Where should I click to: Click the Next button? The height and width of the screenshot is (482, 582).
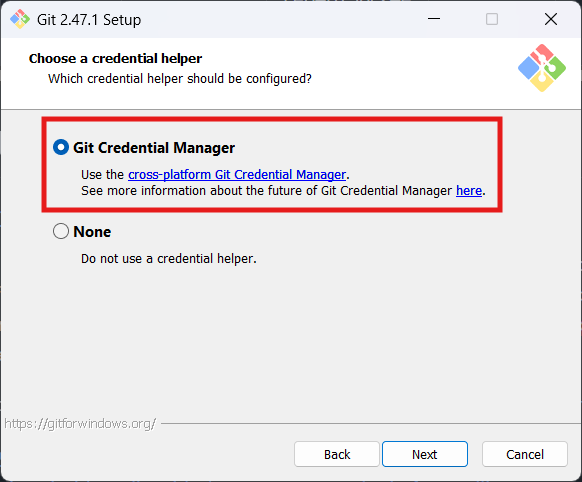[x=425, y=454]
